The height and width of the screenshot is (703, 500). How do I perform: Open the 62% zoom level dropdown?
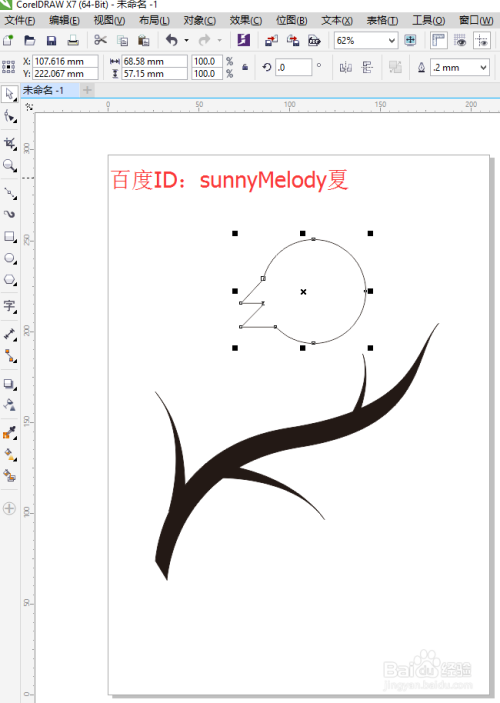[x=391, y=41]
